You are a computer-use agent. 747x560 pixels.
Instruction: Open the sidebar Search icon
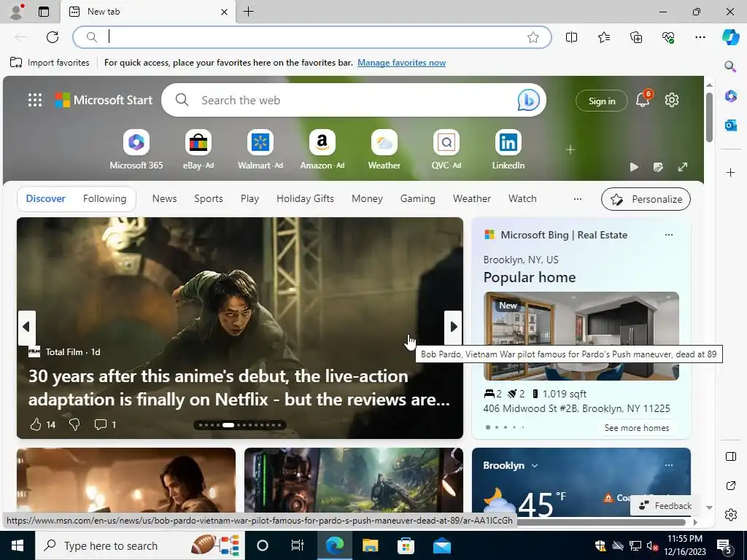pos(730,66)
